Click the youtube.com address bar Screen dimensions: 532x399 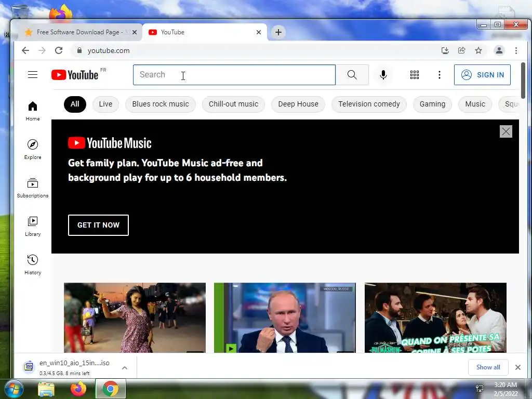(x=255, y=50)
